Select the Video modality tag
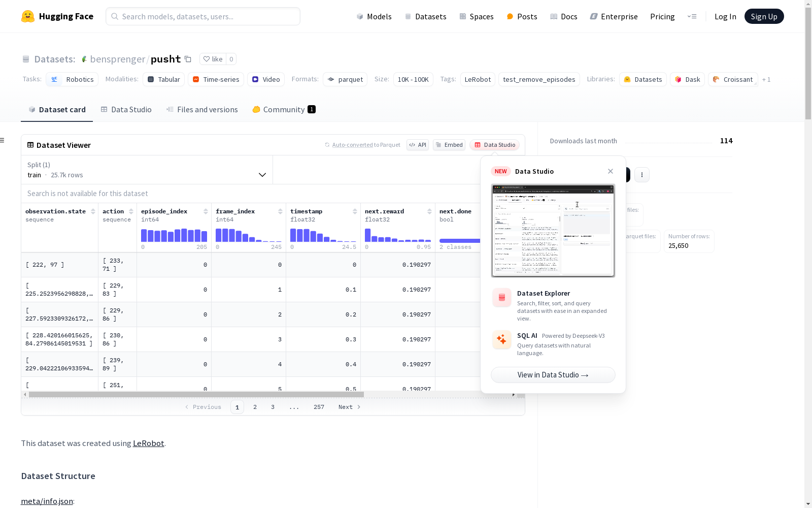 [266, 79]
